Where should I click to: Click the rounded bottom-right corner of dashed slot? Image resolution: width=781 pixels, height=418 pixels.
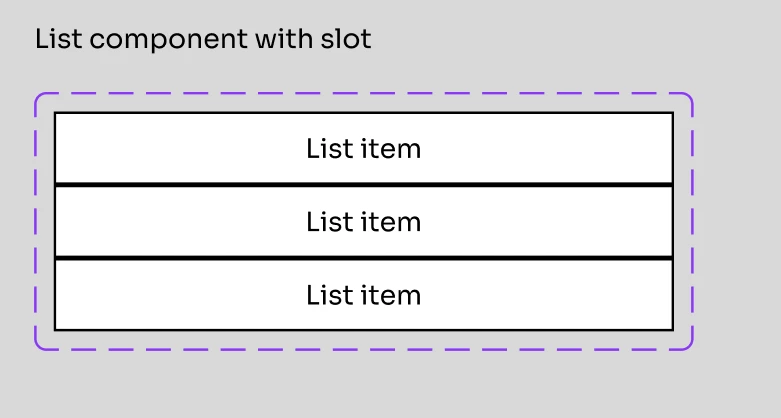pyautogui.click(x=690, y=346)
